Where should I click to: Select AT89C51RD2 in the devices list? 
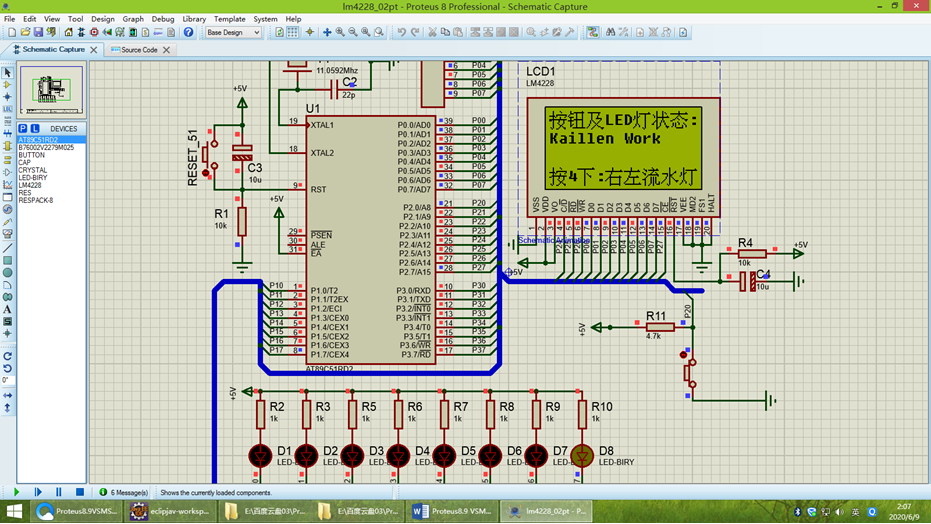coord(52,140)
